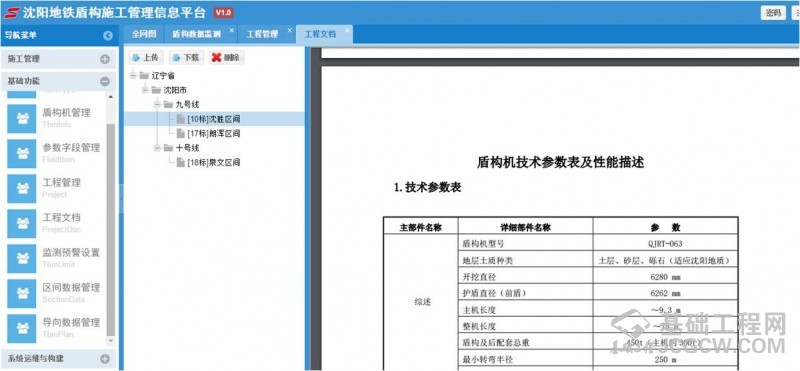Collapse the 十号线 tree folder
The width and height of the screenshot is (800, 371).
tap(158, 148)
